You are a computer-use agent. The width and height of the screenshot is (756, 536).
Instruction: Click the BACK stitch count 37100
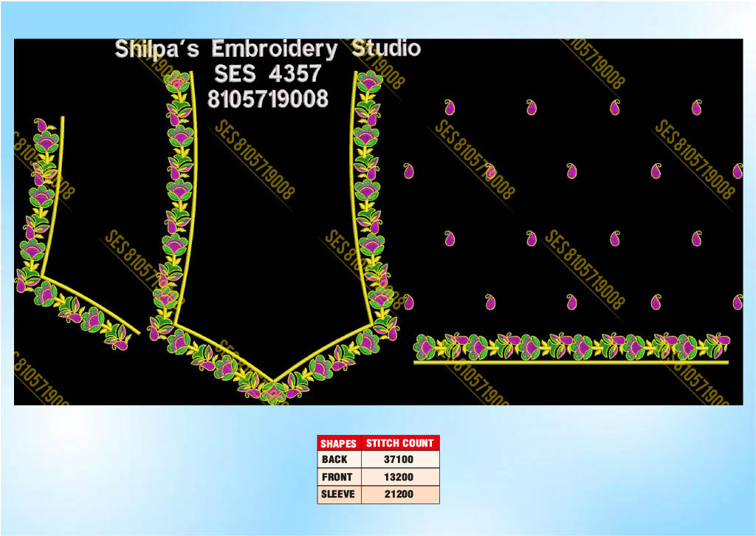pos(399,459)
